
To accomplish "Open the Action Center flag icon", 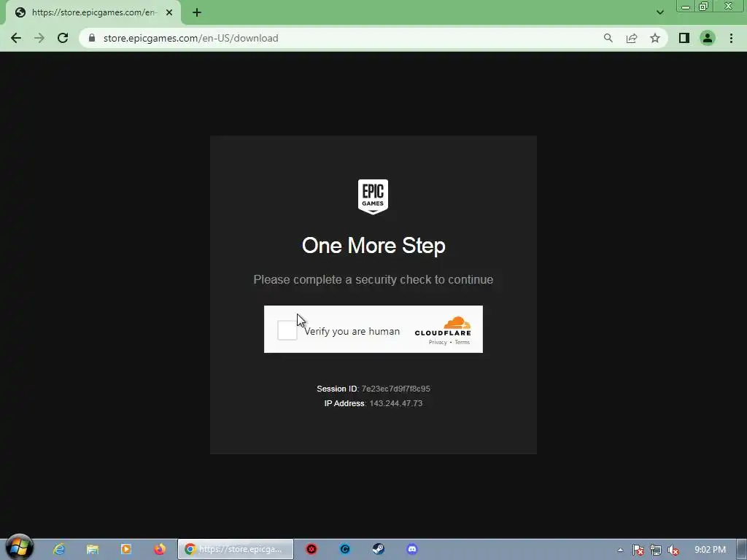I will click(638, 550).
